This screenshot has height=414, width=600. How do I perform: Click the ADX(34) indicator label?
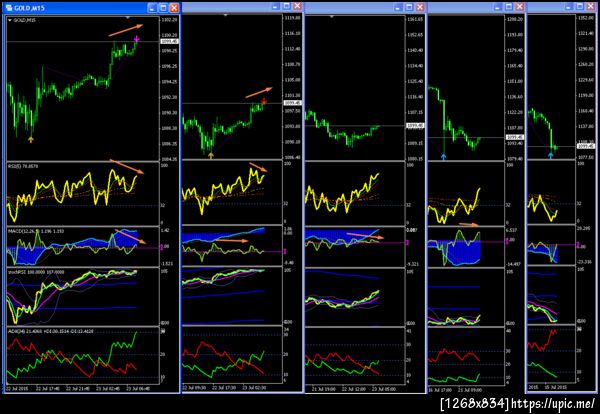51,331
